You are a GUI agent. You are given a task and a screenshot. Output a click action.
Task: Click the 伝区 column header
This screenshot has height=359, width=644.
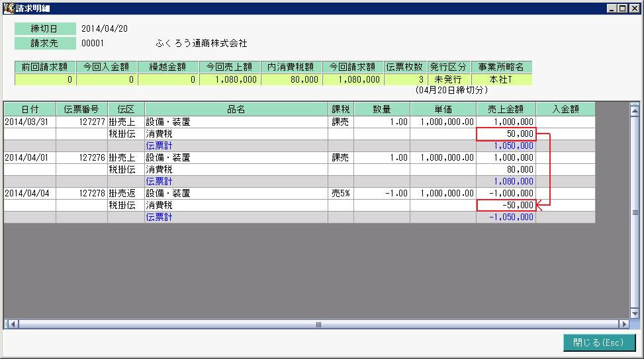click(x=126, y=109)
